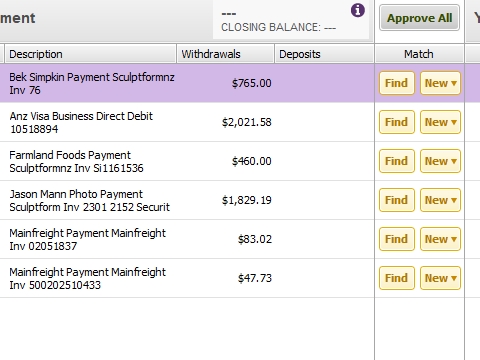This screenshot has height=360, width=480.
Task: Click the $460.00 withdrawal amount
Action: click(252, 161)
